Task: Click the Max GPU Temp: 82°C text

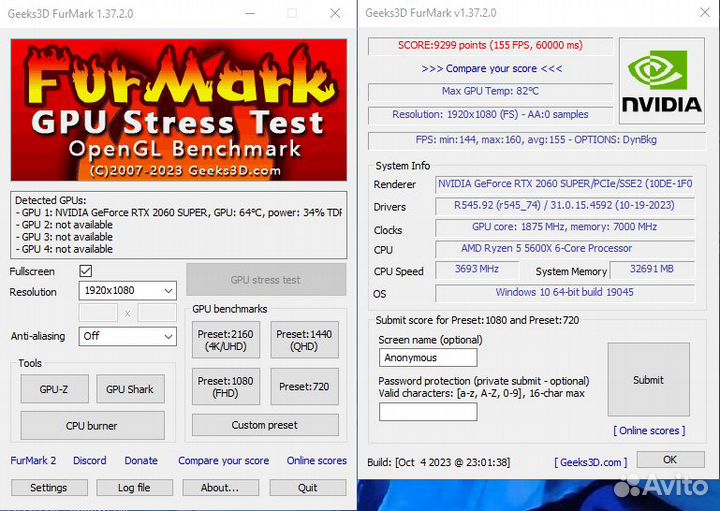Action: click(490, 91)
